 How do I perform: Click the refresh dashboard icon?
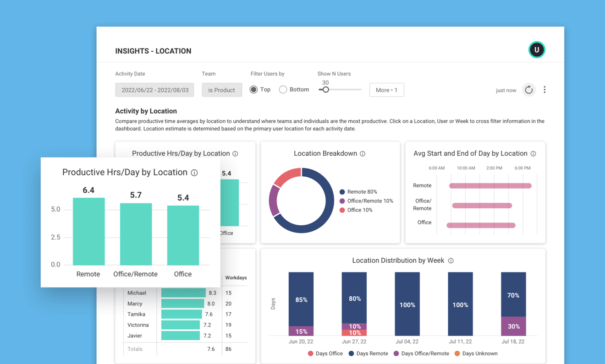point(528,90)
